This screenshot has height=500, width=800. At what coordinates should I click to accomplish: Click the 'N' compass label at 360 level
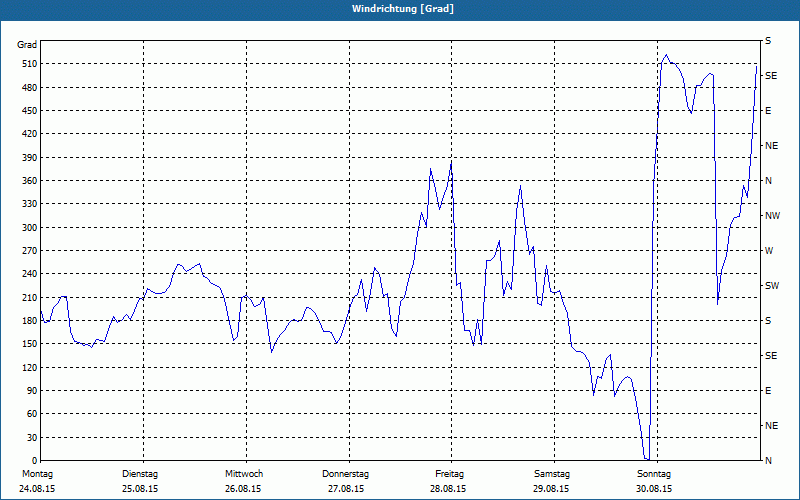[768, 181]
